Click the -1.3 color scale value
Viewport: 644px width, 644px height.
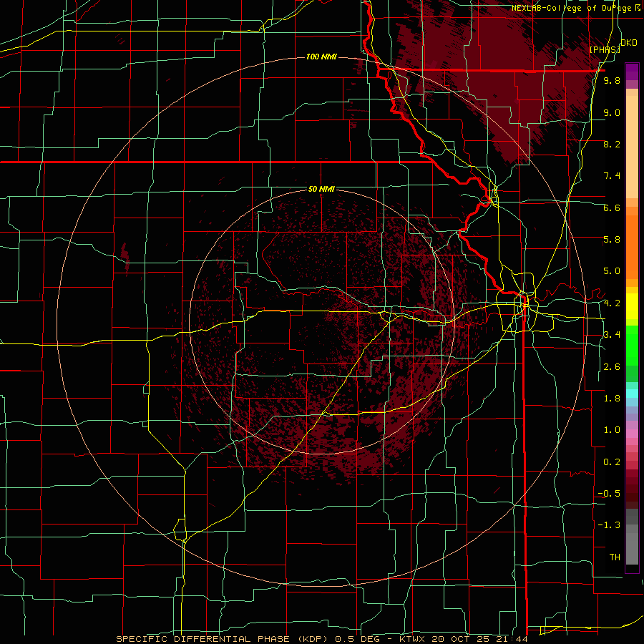tap(609, 525)
